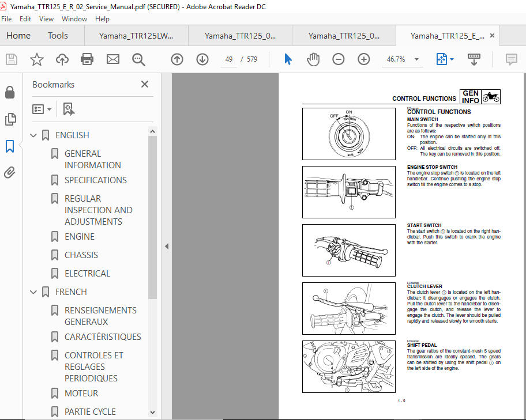Viewport: 526px width, 420px height.
Task: Open fit page options dropdown arrow
Action: pyautogui.click(x=452, y=59)
